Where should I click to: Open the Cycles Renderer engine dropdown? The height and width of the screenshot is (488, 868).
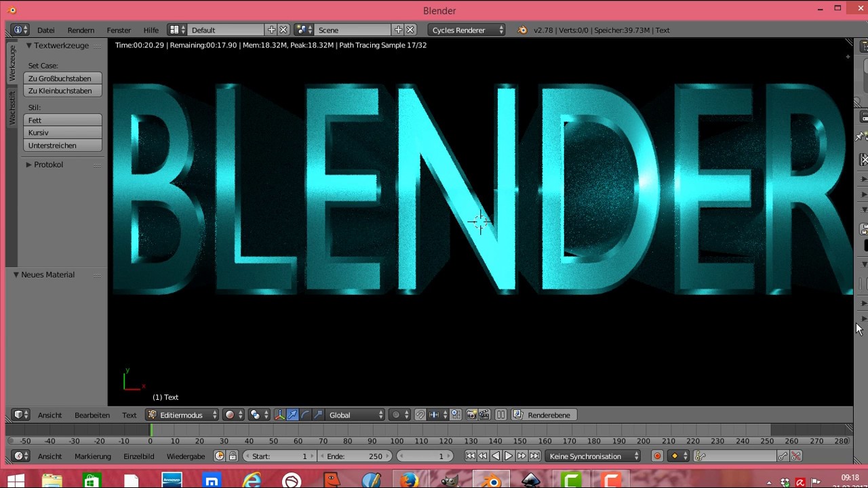(x=467, y=30)
